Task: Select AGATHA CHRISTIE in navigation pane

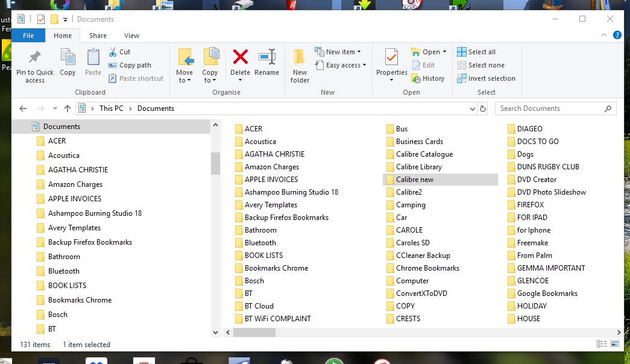Action: coord(78,169)
